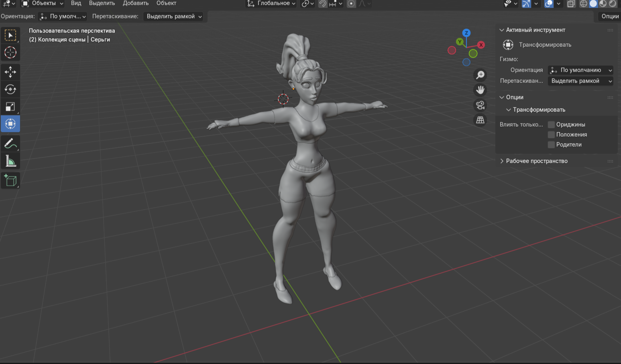Image resolution: width=621 pixels, height=364 pixels.
Task: Select the Cursor tool in the toolbar
Action: pos(10,53)
